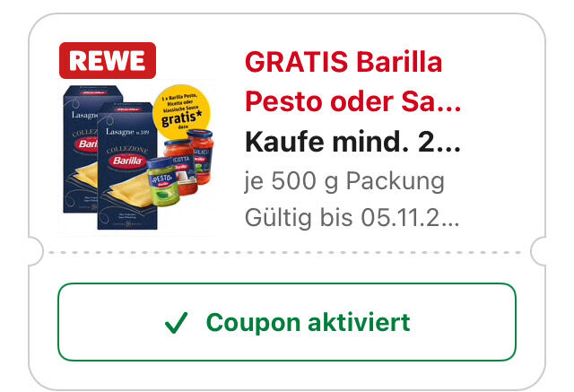The height and width of the screenshot is (392, 574).
Task: Click the Barilla logo on front Lasagne box
Action: 127,161
